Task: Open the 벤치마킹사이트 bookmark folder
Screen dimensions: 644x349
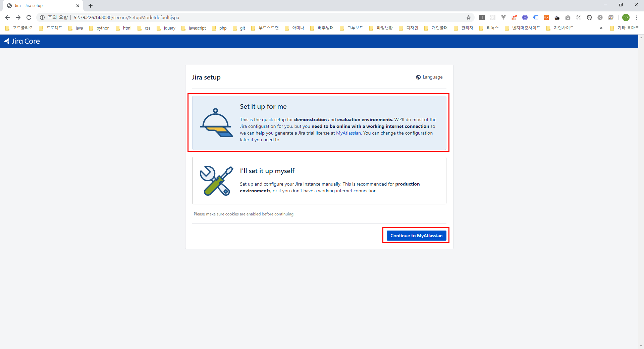Action: point(523,28)
